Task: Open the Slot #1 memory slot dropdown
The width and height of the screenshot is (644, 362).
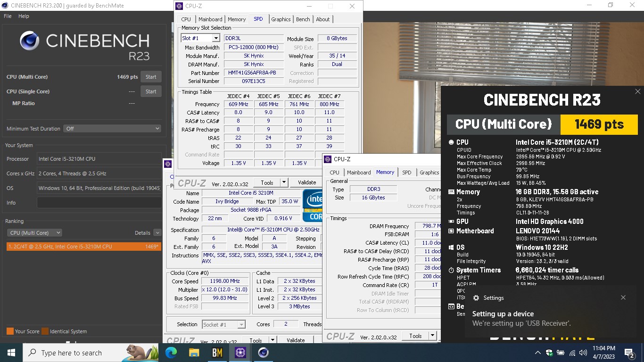Action: coord(216,38)
